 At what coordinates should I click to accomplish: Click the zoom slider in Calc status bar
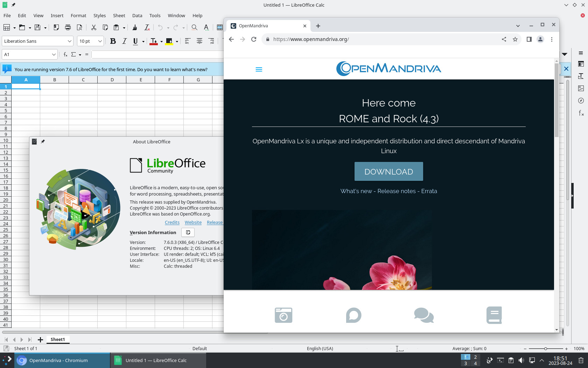pyautogui.click(x=546, y=349)
